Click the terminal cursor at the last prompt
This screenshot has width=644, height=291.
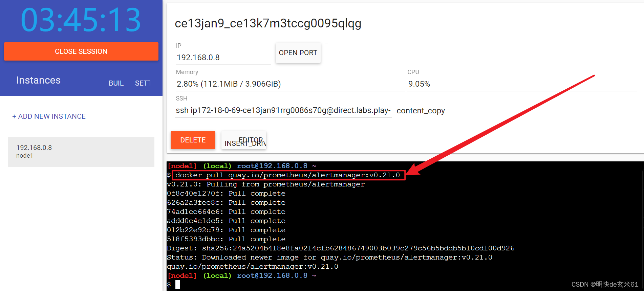click(178, 285)
